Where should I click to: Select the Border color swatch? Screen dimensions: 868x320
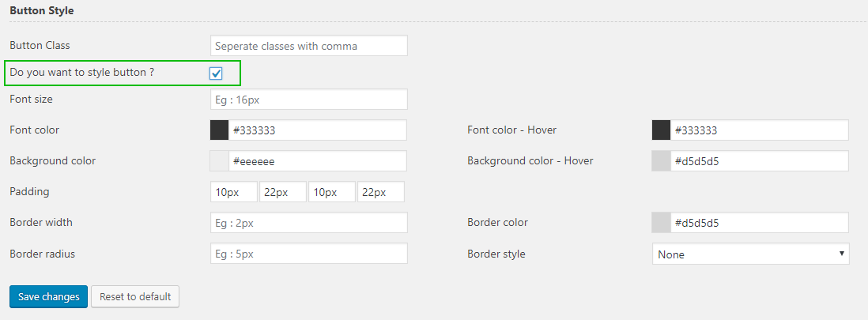pos(662,223)
